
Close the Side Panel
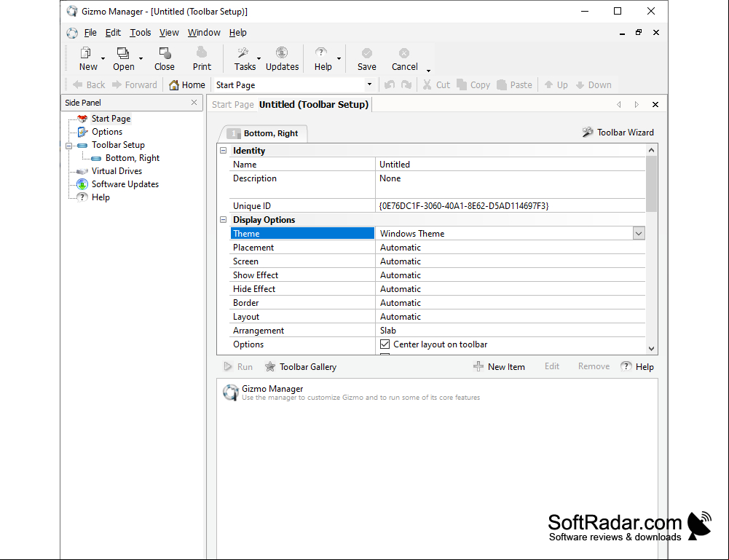tap(194, 102)
